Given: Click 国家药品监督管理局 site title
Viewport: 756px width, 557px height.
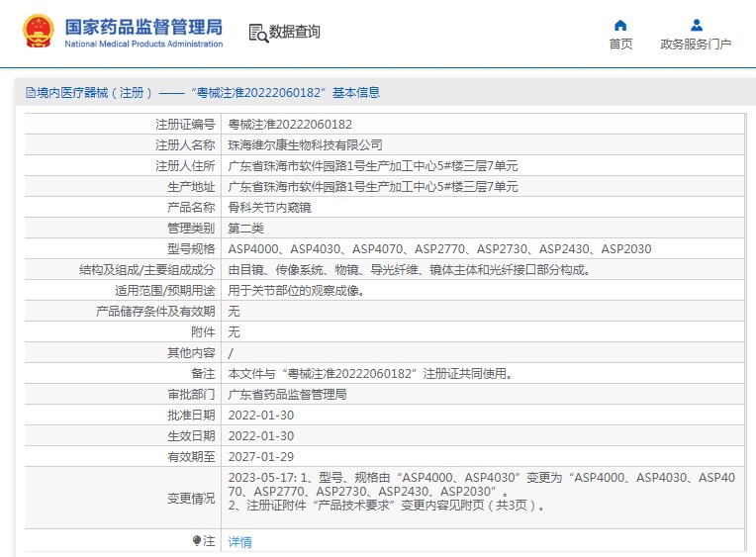Looking at the screenshot, I should pos(143,27).
